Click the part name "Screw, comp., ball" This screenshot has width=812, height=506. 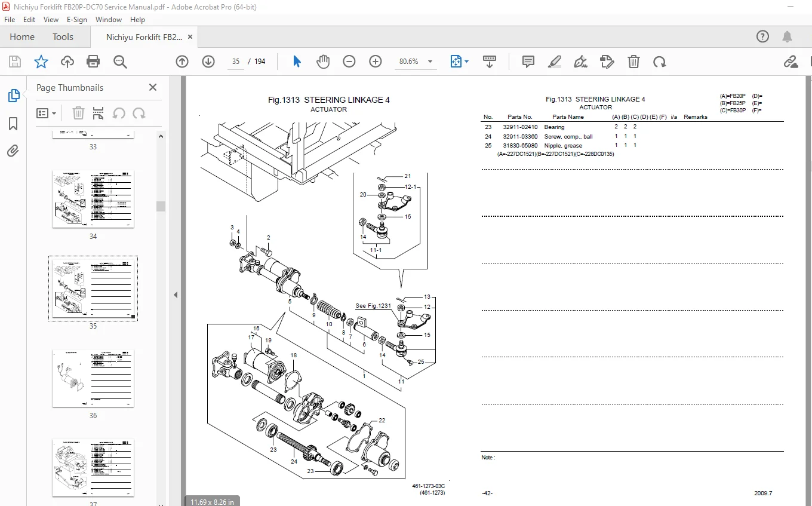[x=568, y=137]
